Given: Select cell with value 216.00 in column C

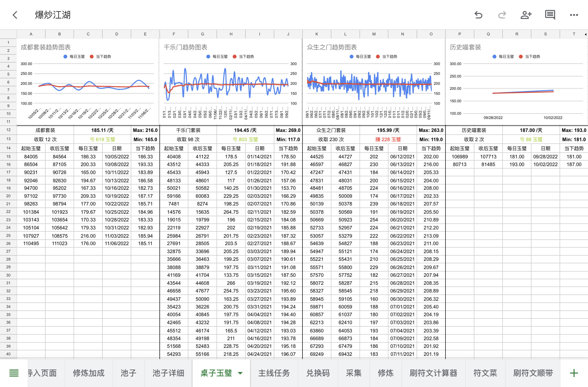Looking at the screenshot, I should pos(88,236).
